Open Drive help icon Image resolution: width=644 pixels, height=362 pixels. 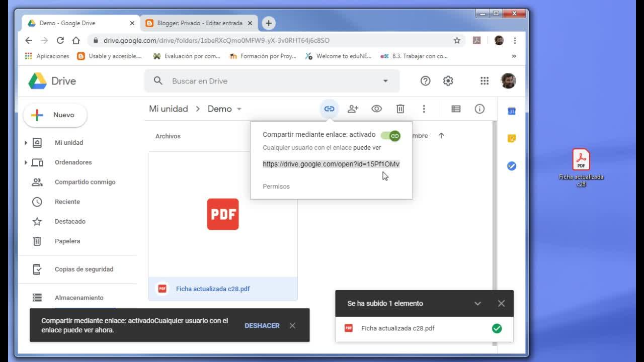[x=425, y=81]
